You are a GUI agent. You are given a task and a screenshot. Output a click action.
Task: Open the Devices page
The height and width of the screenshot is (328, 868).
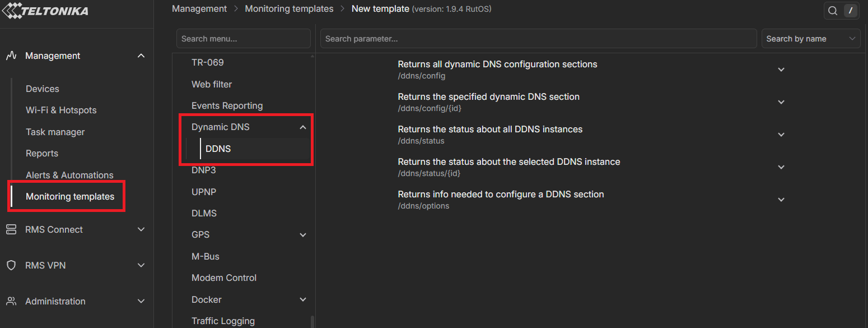pos(43,89)
